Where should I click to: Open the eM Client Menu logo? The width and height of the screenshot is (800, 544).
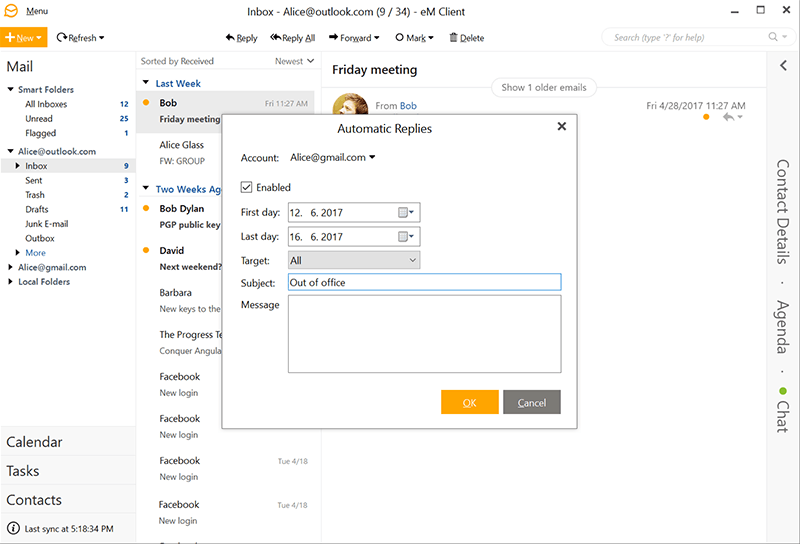[11, 11]
